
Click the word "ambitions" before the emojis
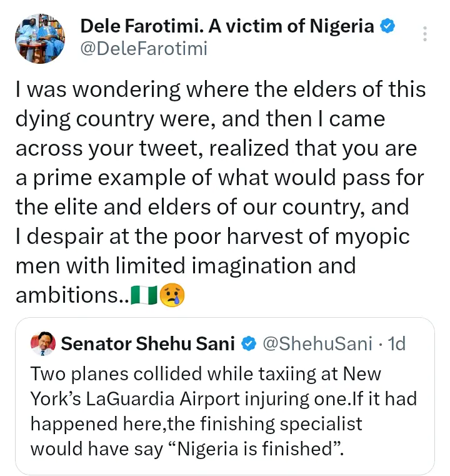point(68,295)
